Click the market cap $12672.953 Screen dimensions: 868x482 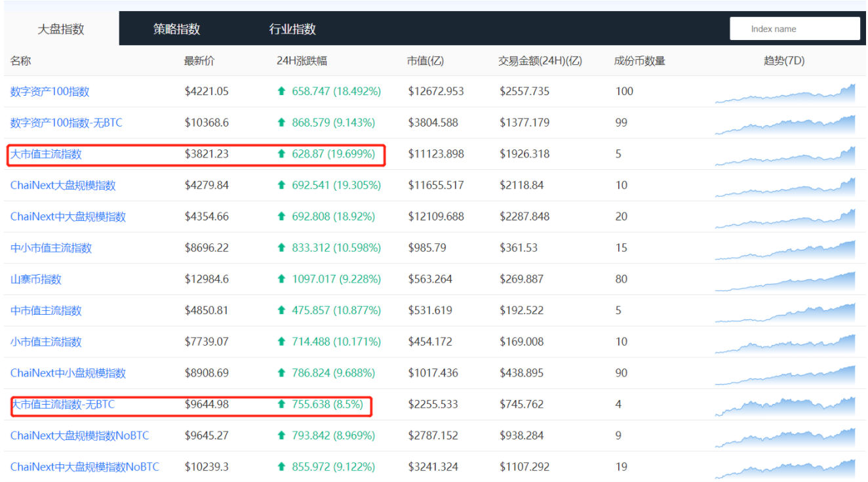pyautogui.click(x=436, y=92)
